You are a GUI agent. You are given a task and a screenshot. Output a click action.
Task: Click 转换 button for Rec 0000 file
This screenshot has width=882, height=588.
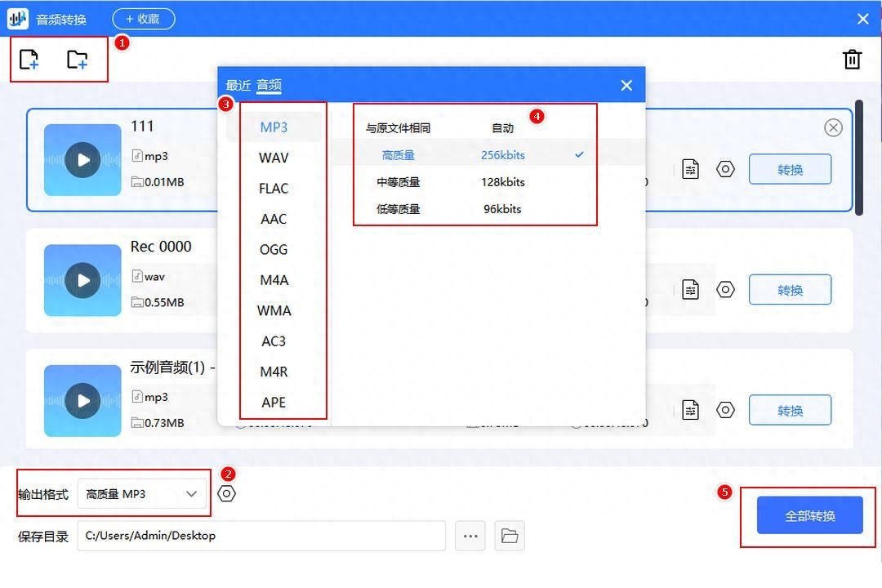point(790,290)
